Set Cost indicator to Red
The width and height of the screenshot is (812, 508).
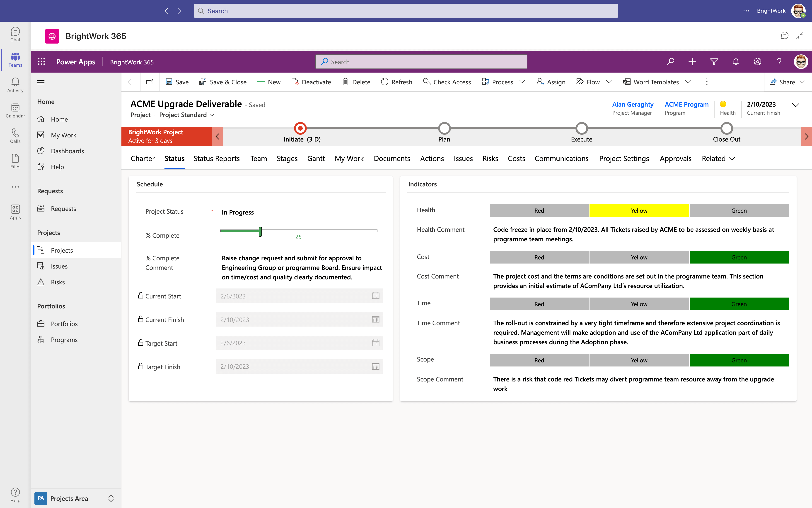click(x=539, y=257)
